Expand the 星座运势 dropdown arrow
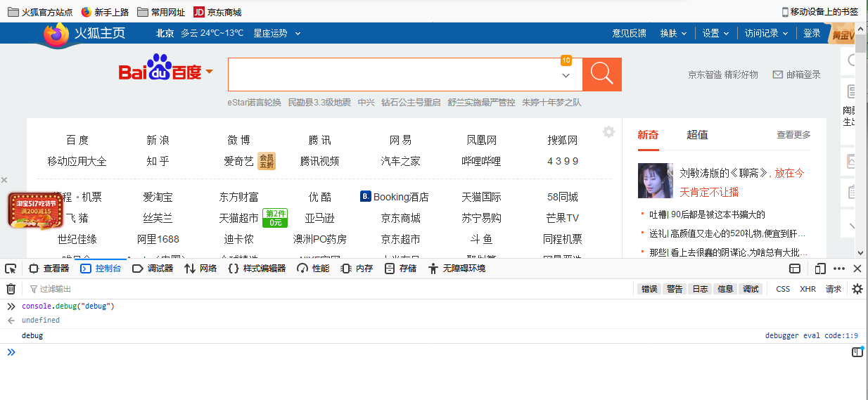The width and height of the screenshot is (868, 400). click(298, 33)
